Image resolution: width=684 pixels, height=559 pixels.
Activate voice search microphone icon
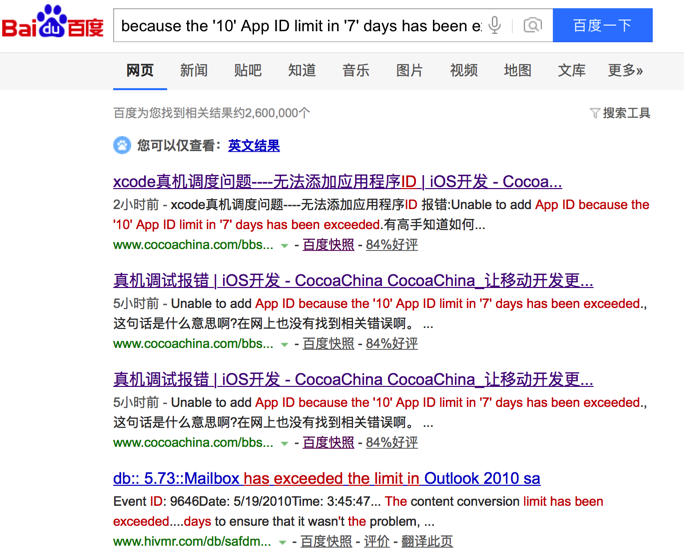coord(495,25)
